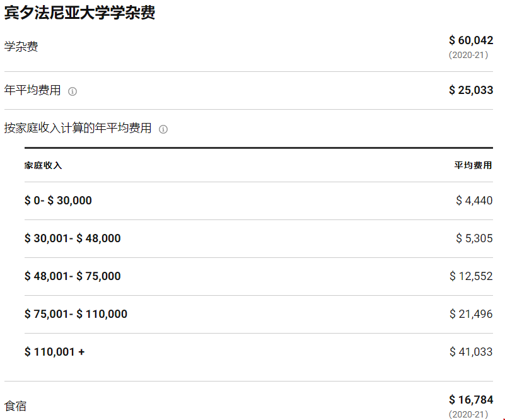This screenshot has height=420, width=505.
Task: Click the info icon beside 年平均费用
Action: [73, 91]
